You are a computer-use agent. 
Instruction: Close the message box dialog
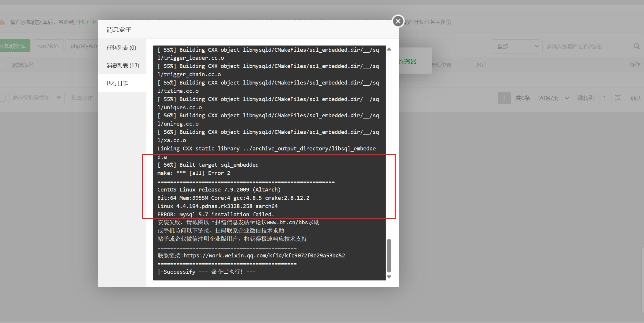[x=398, y=21]
